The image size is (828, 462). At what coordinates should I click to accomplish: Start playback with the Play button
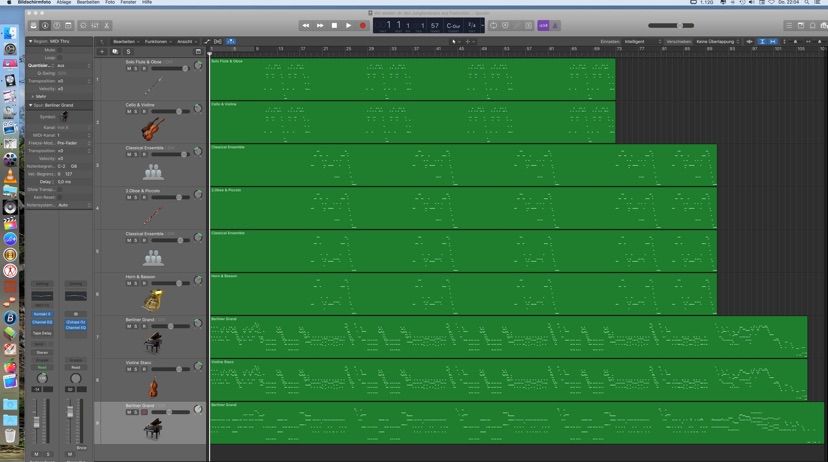pos(349,25)
